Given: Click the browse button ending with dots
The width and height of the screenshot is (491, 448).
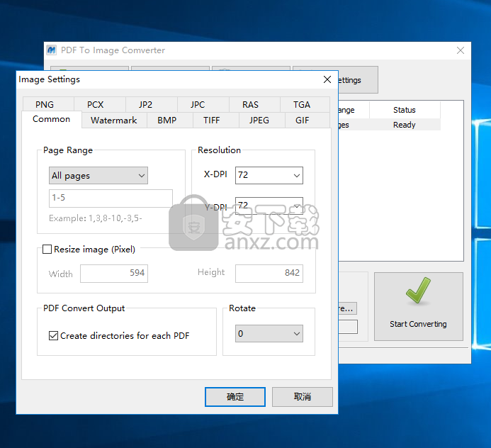Looking at the screenshot, I should tap(348, 308).
